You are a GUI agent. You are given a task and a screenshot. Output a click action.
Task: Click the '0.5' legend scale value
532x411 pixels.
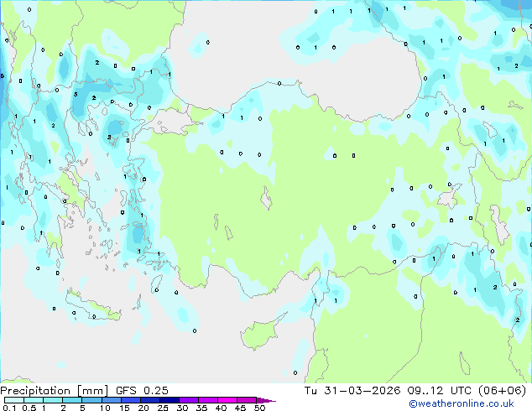click(29, 408)
